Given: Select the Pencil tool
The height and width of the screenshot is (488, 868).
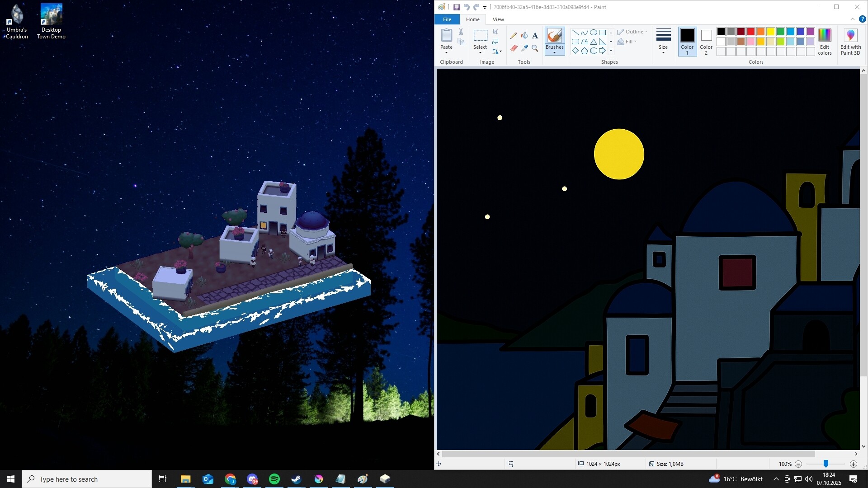Looking at the screenshot, I should [x=514, y=36].
